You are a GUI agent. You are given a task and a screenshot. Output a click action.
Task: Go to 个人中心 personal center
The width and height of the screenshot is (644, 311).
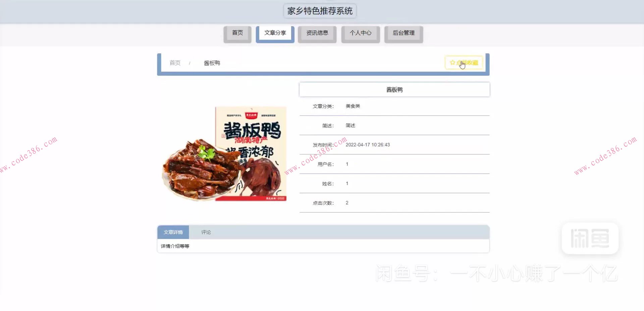(360, 33)
